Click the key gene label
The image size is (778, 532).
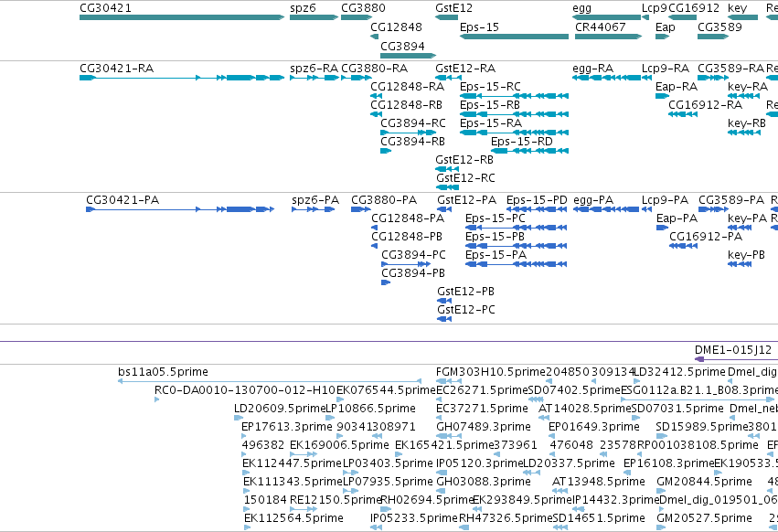pyautogui.click(x=737, y=8)
